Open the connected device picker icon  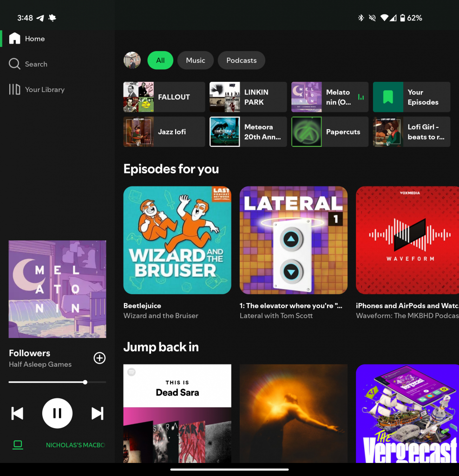point(18,445)
